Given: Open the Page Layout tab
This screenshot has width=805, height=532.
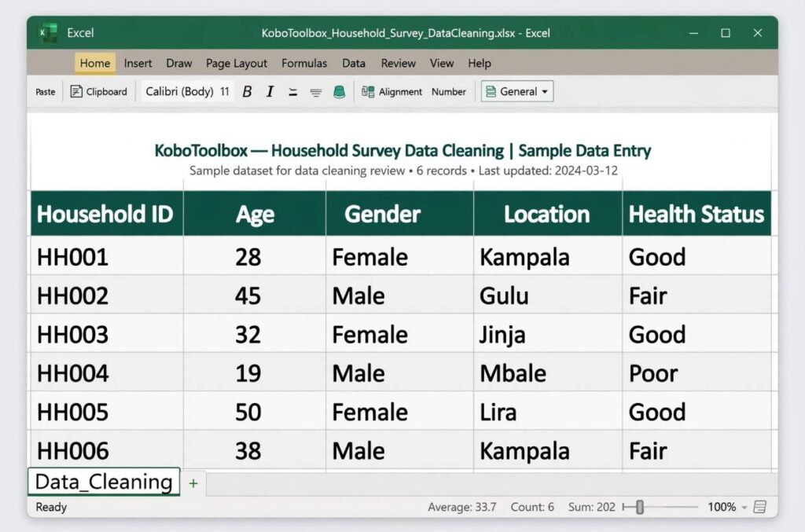Looking at the screenshot, I should [237, 63].
